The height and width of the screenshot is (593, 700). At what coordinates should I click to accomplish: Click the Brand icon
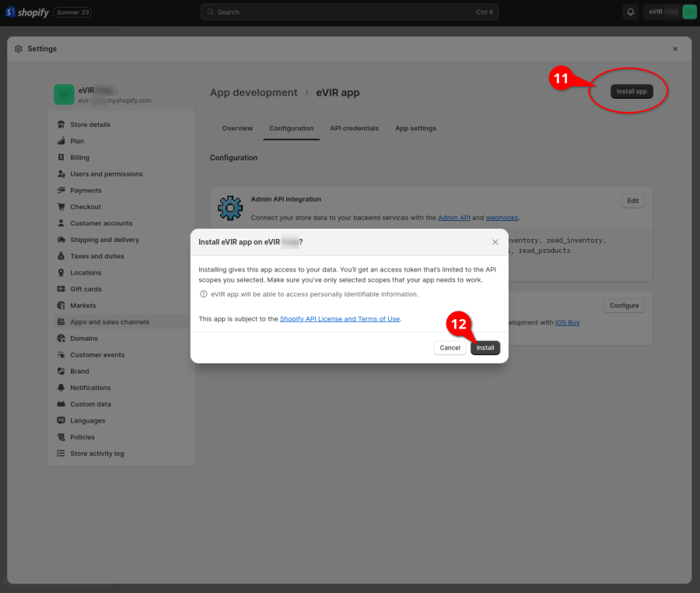tap(61, 371)
